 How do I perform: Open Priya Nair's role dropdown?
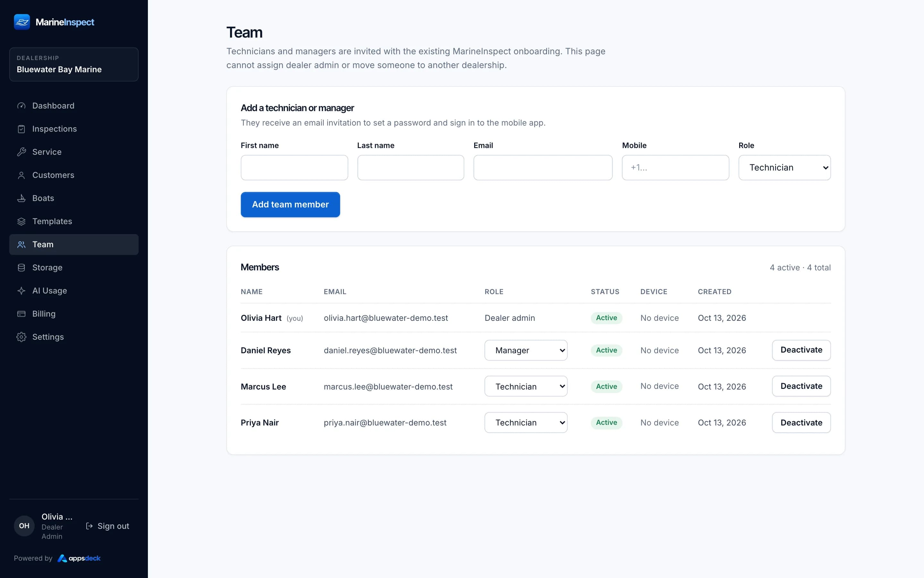[526, 422]
